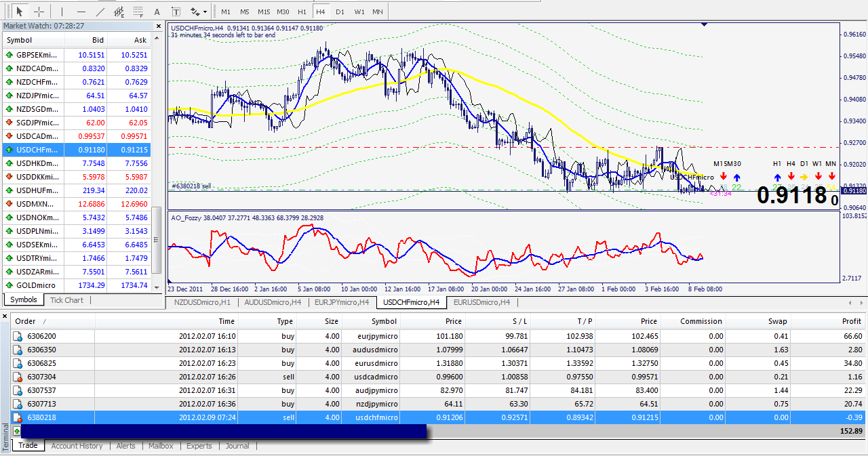The height and width of the screenshot is (456, 868).
Task: Choose the horizontal line tool
Action: tap(81, 12)
